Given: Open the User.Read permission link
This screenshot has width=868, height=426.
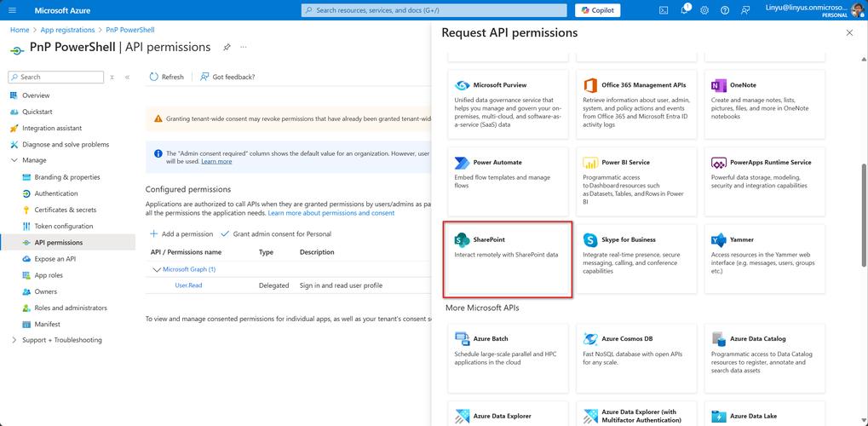Looking at the screenshot, I should (x=188, y=285).
